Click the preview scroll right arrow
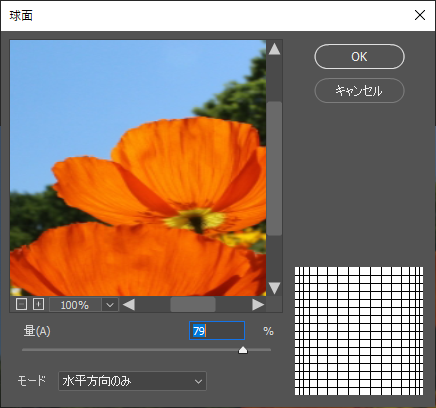The image size is (436, 408). pos(258,305)
